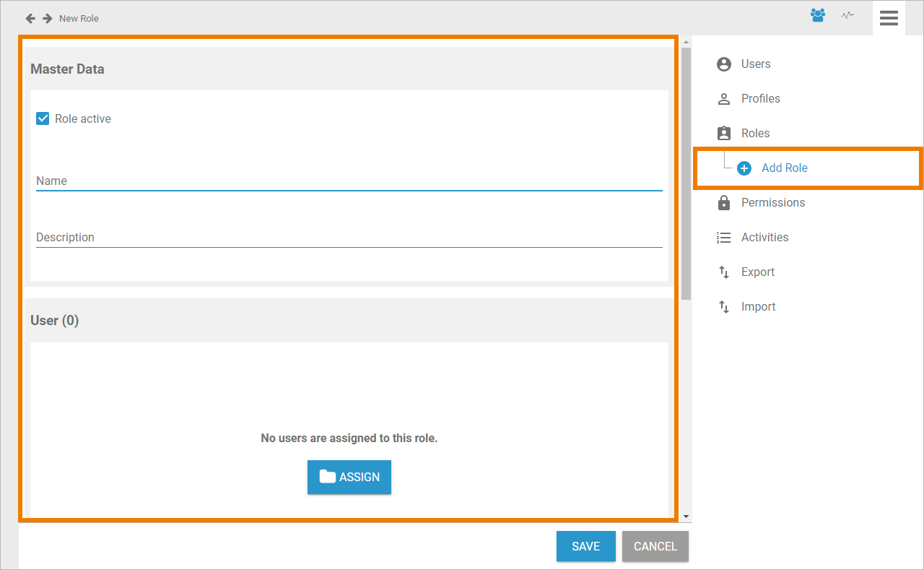Open the user management group icon

(818, 15)
